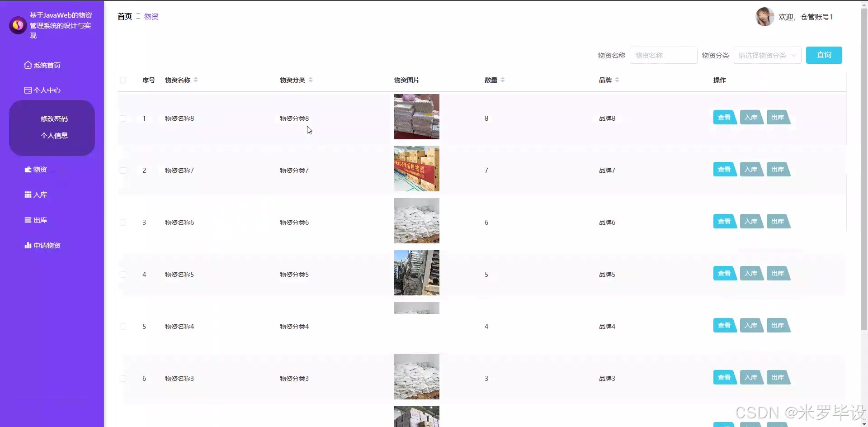Click 查看 for 物资名称8
The width and height of the screenshot is (868, 427).
point(725,117)
